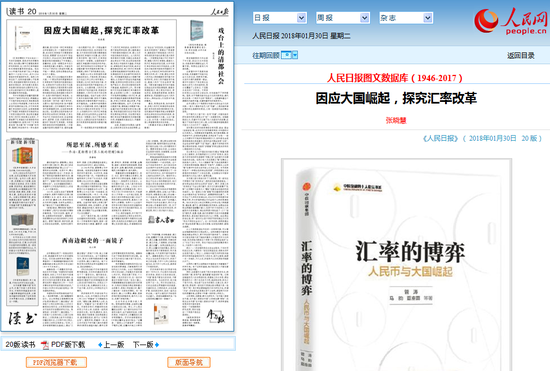Click the red PDF file icon
550x371 pixels.
[x=45, y=345]
